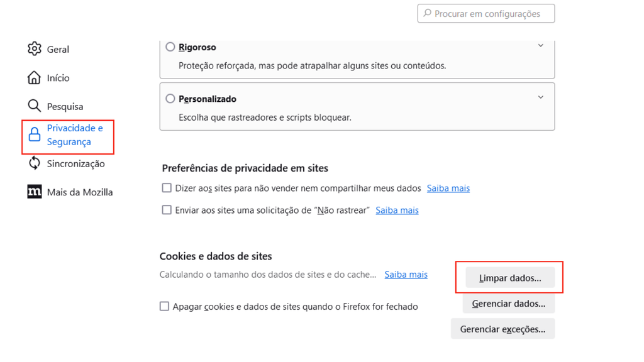Click the Privacidade e Segurança lock icon
This screenshot has width=644, height=362.
pyautogui.click(x=35, y=134)
